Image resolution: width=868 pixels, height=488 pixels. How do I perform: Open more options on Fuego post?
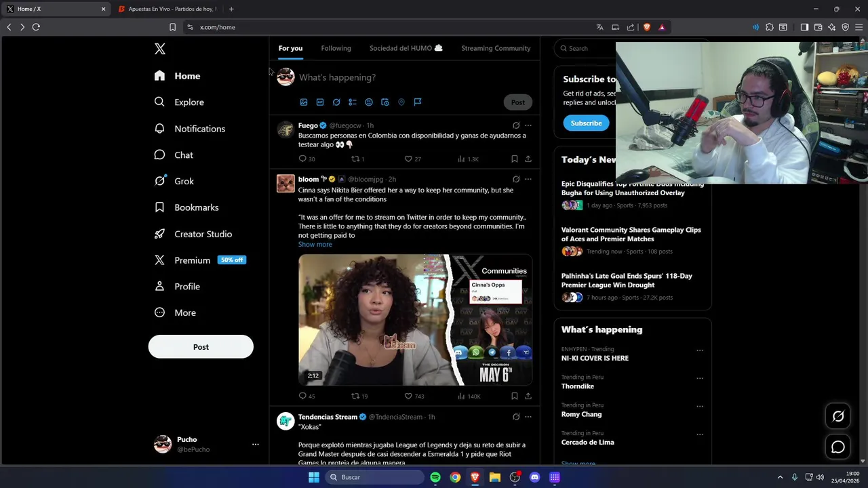(528, 125)
